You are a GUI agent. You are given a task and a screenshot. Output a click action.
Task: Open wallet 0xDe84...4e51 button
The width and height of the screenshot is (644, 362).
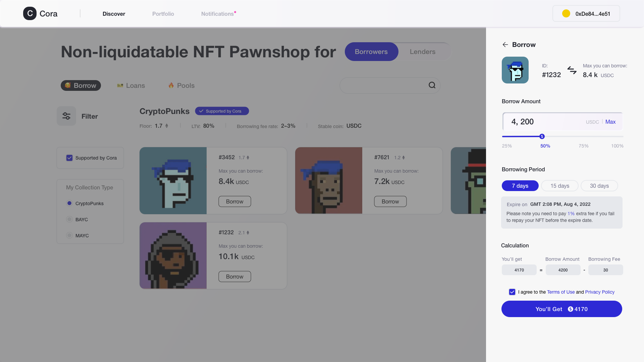tap(586, 13)
